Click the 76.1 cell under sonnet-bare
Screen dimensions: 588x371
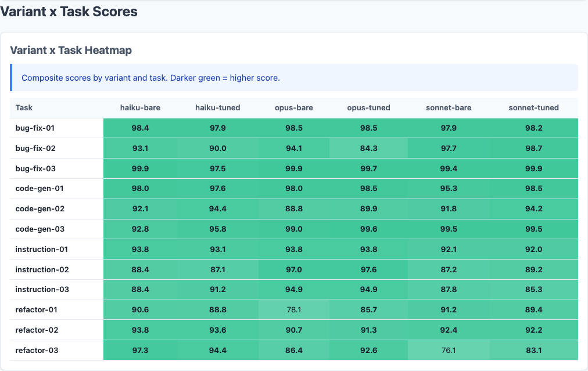point(448,350)
